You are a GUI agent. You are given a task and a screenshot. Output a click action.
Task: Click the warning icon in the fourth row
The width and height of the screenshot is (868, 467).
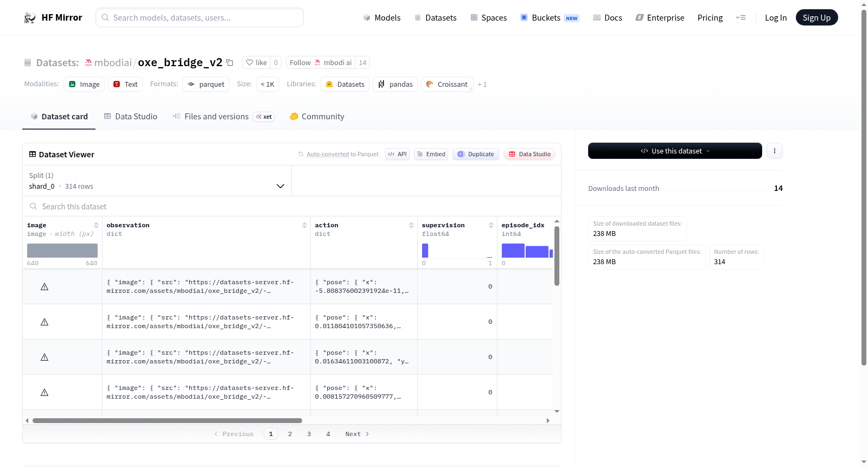(44, 392)
